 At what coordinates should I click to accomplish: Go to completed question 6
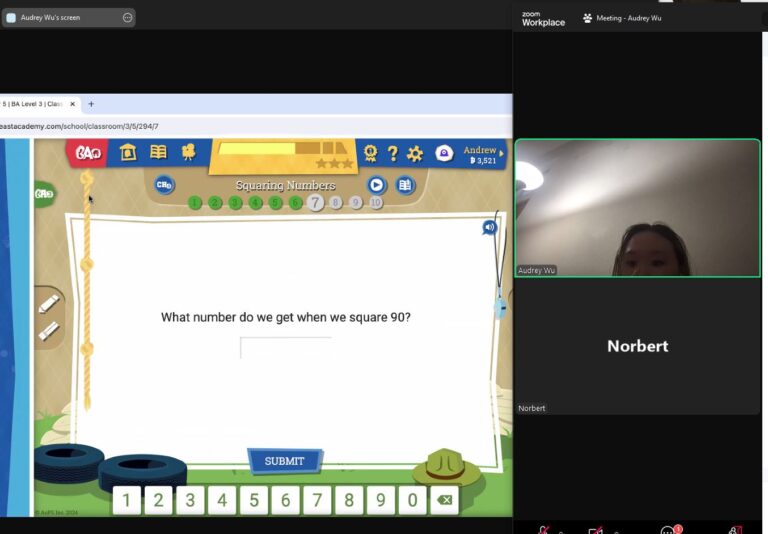point(295,202)
